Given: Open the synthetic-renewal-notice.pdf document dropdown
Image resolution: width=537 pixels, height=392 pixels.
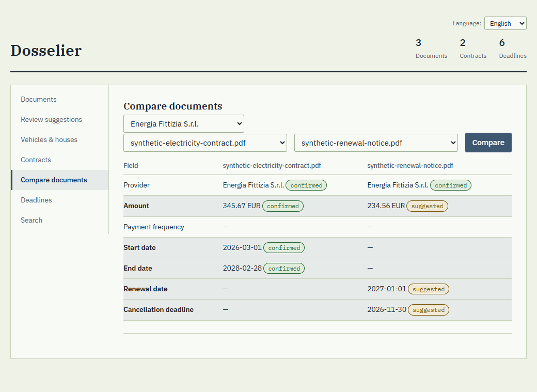Looking at the screenshot, I should (376, 143).
